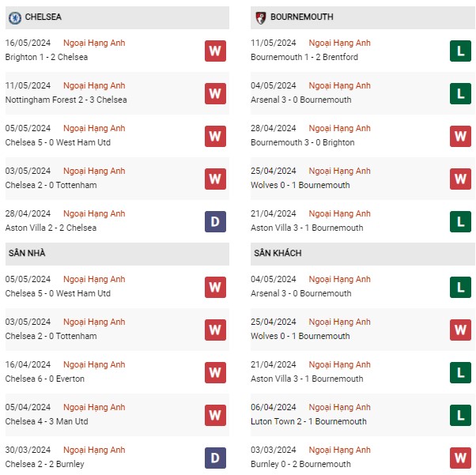
Task: Click W badge for Chelsea 4-3 Man Utd
Action: click(215, 415)
